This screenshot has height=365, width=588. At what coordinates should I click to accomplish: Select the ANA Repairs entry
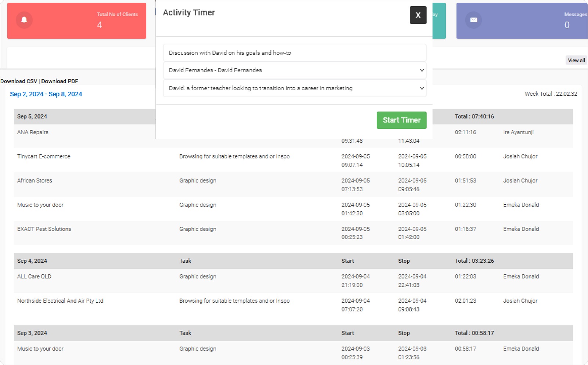33,132
